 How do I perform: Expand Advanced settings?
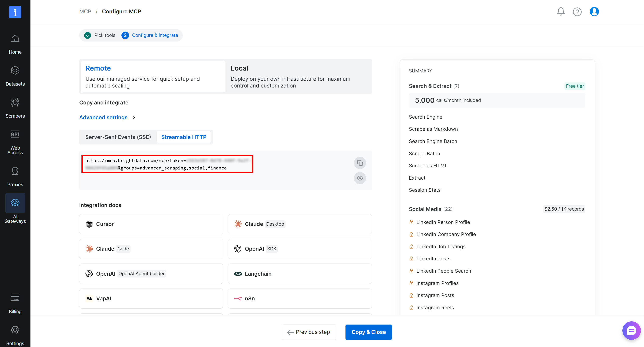[x=103, y=117]
